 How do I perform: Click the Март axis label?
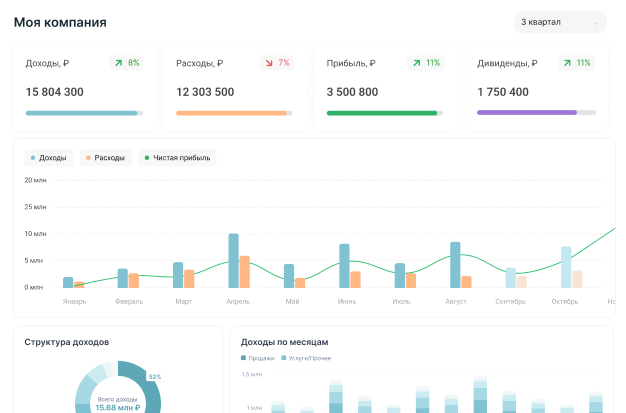pyautogui.click(x=184, y=302)
